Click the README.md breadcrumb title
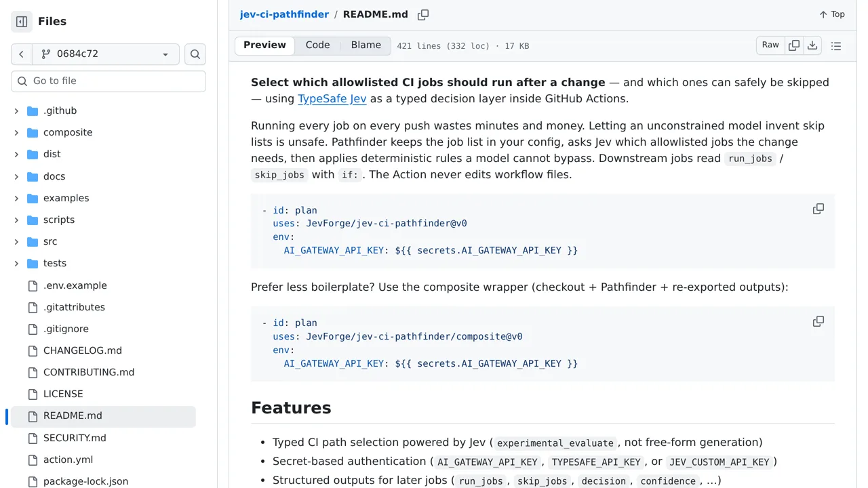Viewport: 868px width, 488px height. (376, 14)
